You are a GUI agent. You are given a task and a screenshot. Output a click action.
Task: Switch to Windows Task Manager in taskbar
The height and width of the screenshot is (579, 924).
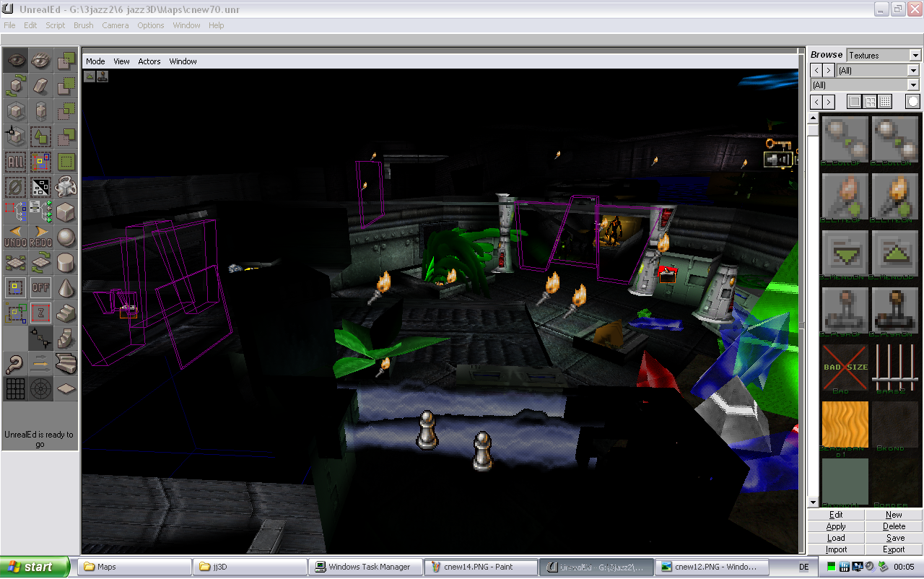(x=365, y=567)
